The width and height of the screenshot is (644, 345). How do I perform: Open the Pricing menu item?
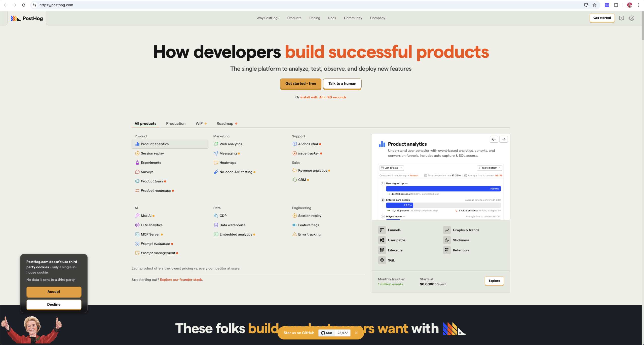315,18
